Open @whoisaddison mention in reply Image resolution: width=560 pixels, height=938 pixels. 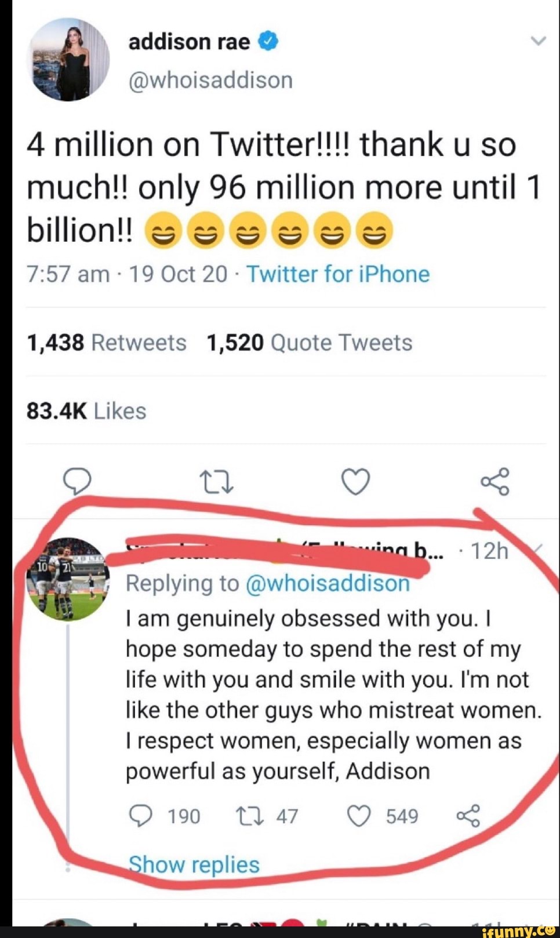coord(328,583)
